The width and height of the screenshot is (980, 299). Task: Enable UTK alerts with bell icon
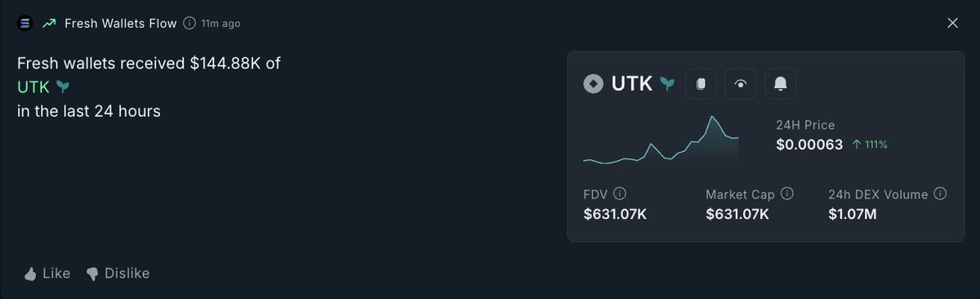click(781, 83)
